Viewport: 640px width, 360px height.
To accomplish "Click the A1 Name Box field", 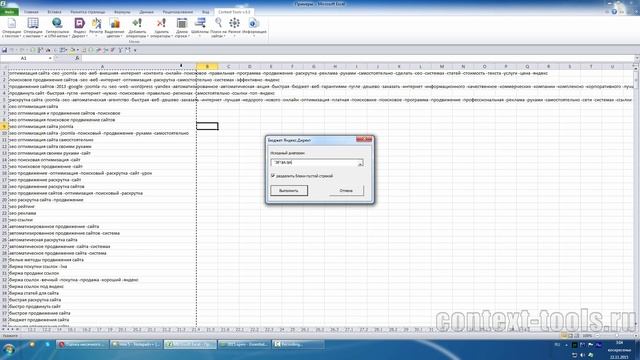I will 24,58.
